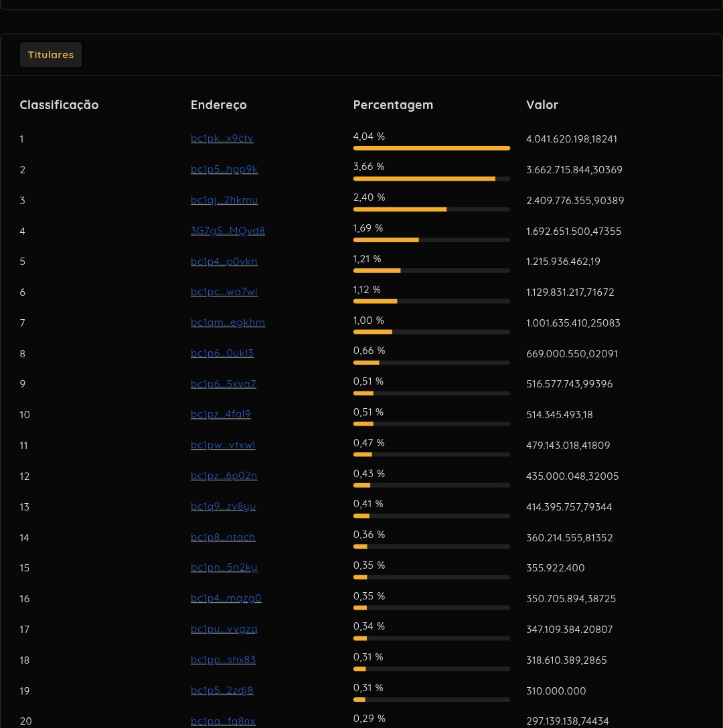Select the 0,34 % percentage text

pyautogui.click(x=369, y=626)
